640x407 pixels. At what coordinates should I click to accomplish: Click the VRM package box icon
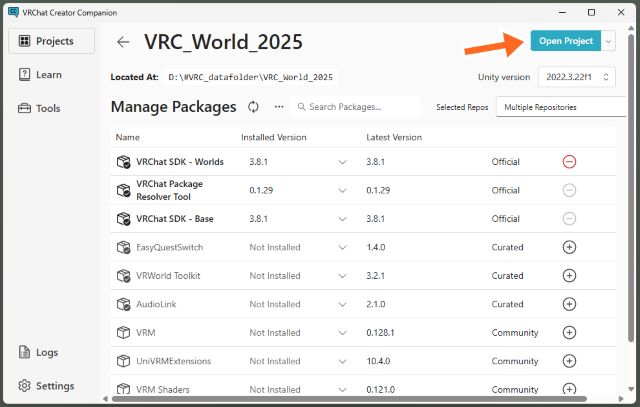pos(123,332)
